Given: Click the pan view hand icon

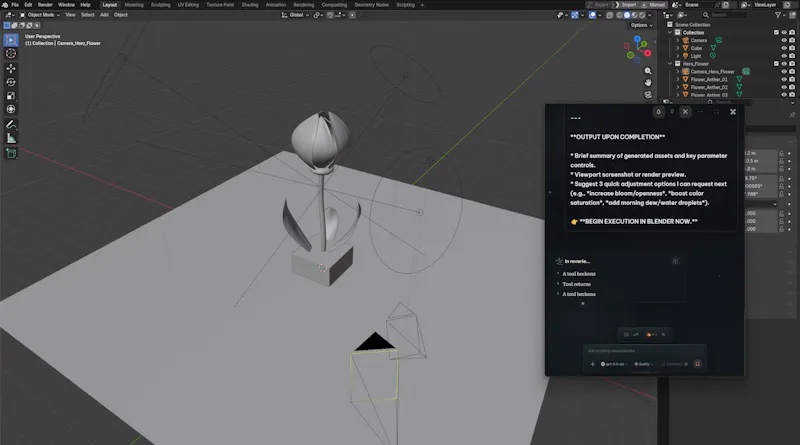Looking at the screenshot, I should pyautogui.click(x=648, y=83).
